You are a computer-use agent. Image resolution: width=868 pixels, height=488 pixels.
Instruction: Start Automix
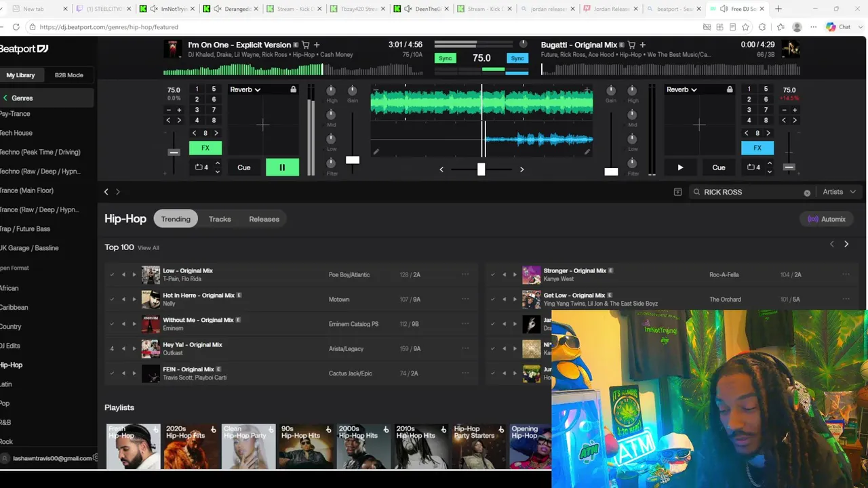click(827, 219)
